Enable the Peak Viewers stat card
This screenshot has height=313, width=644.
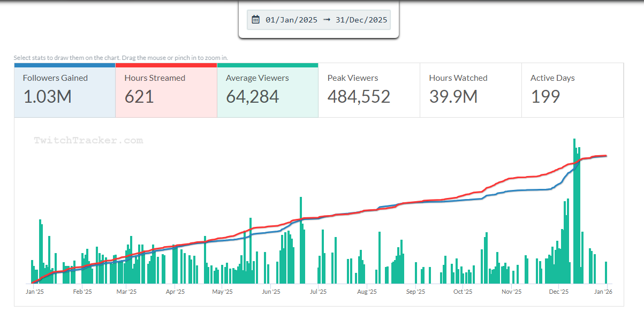point(369,90)
